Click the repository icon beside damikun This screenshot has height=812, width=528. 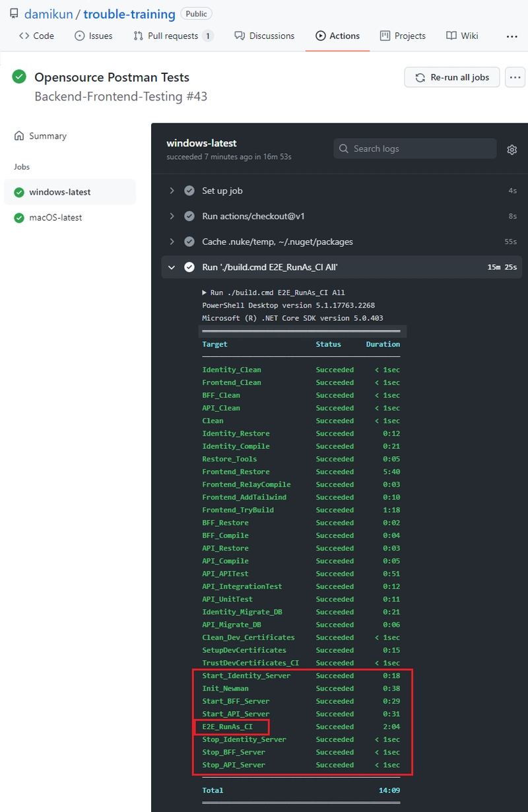coord(13,13)
